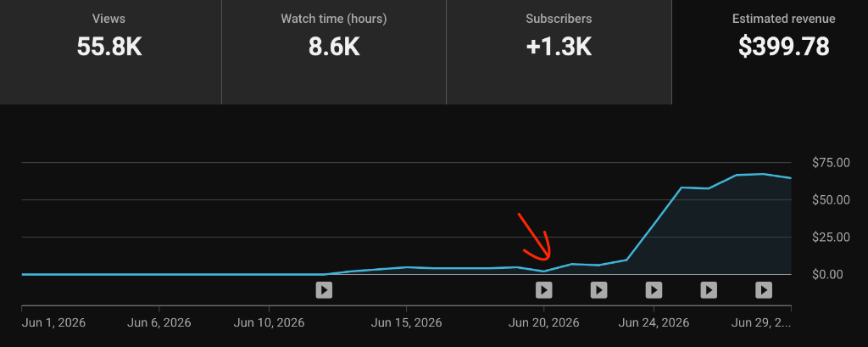Switch to the Subscribers +1.3K tab
868x347 pixels.
559,52
